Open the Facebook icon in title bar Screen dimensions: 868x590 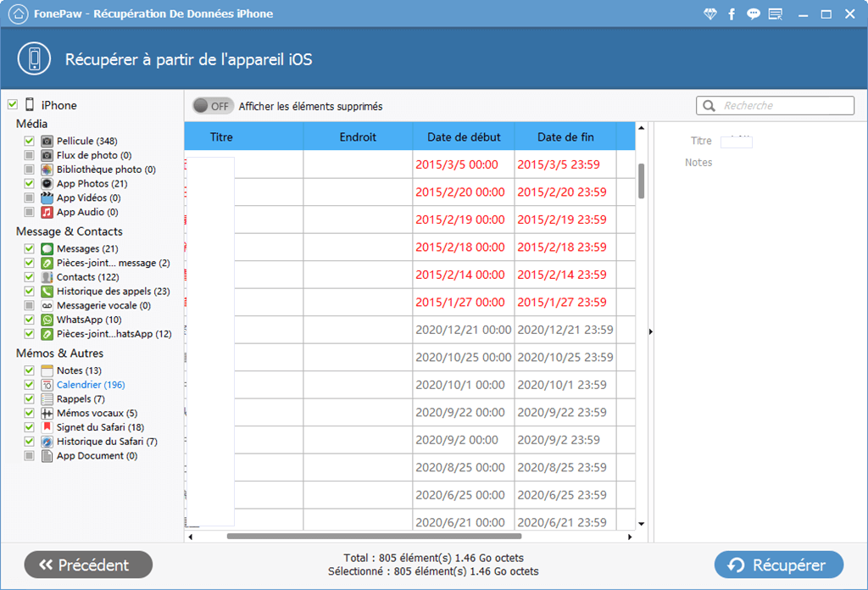click(x=732, y=14)
